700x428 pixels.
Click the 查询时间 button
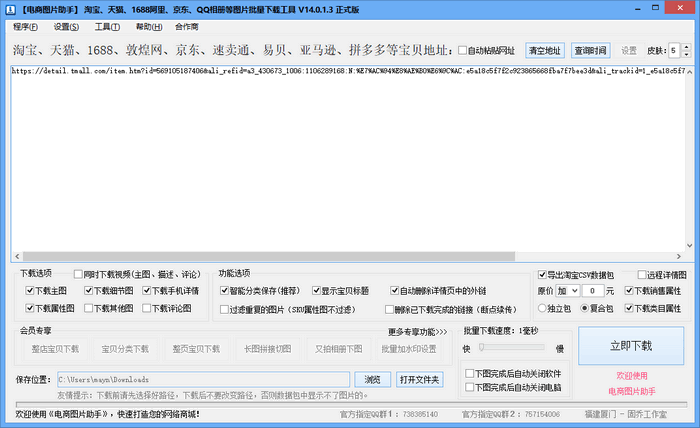(590, 50)
